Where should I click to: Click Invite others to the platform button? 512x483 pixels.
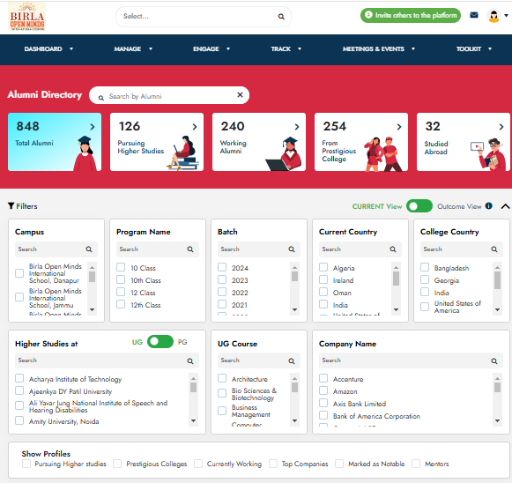pyautogui.click(x=410, y=15)
